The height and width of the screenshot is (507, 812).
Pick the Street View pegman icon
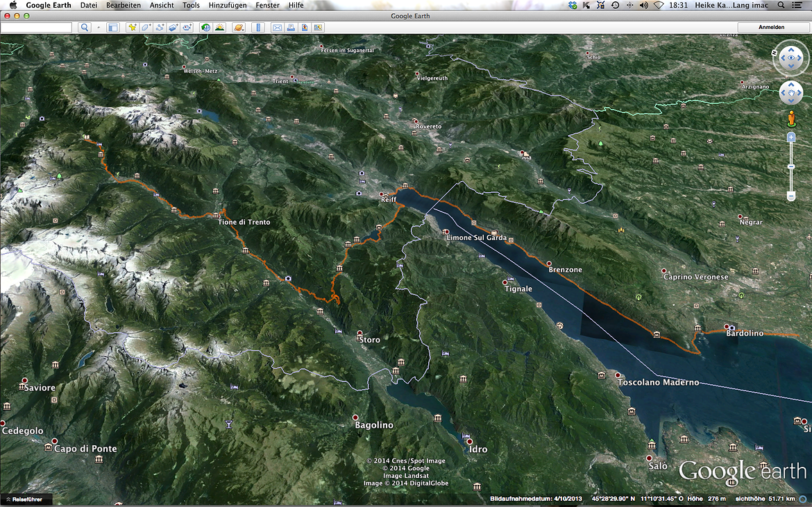pyautogui.click(x=790, y=119)
